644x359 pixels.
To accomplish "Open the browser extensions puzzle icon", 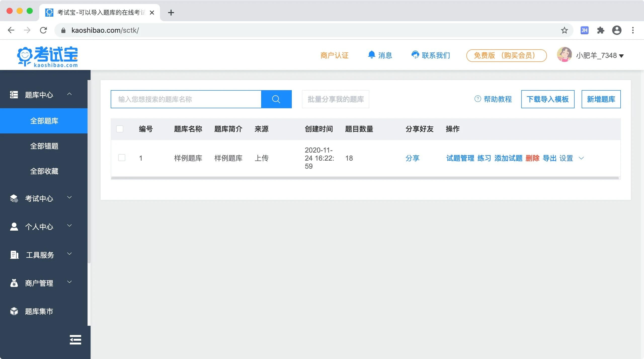I will point(600,30).
